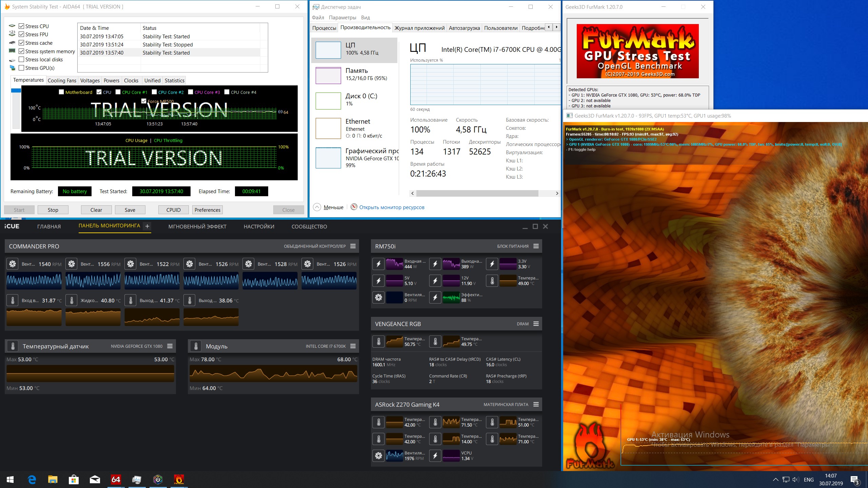Open RM750i panel menu
The image size is (868, 488).
tap(536, 246)
